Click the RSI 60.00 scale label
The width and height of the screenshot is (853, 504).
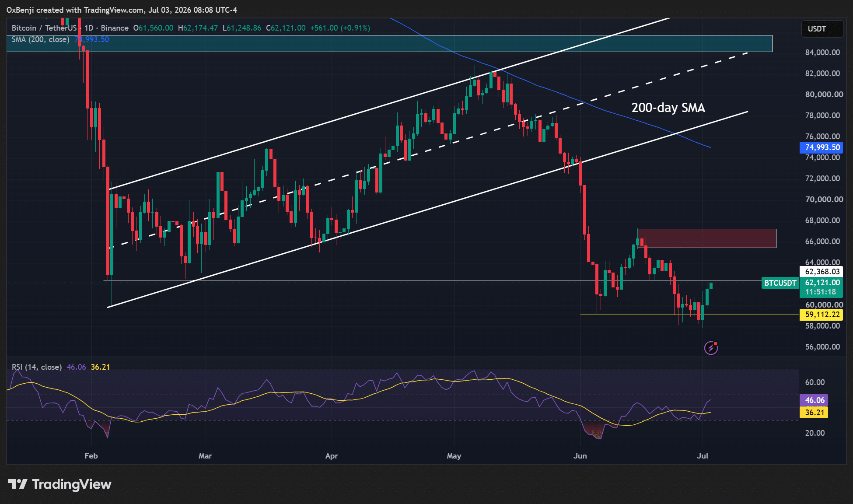[x=815, y=382]
